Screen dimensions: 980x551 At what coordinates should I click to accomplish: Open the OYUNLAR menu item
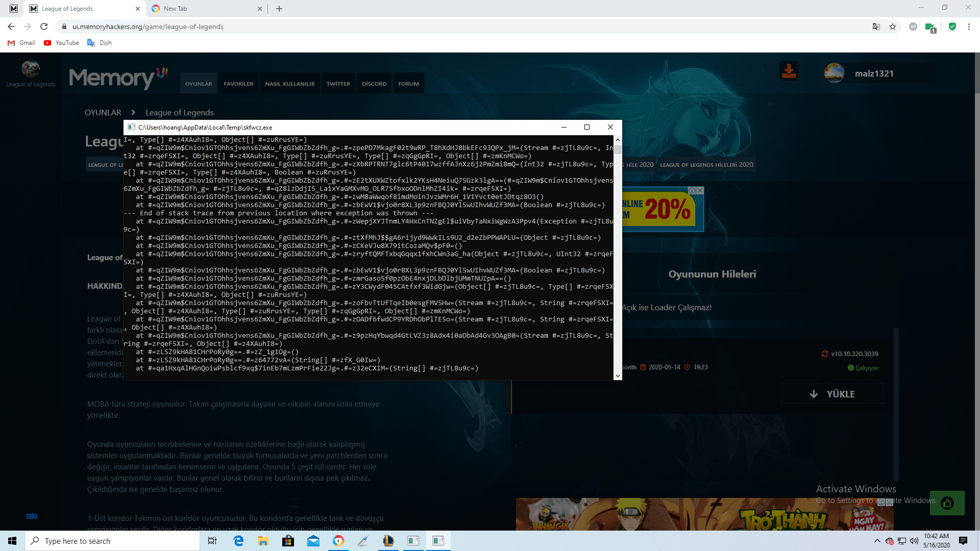pyautogui.click(x=199, y=84)
